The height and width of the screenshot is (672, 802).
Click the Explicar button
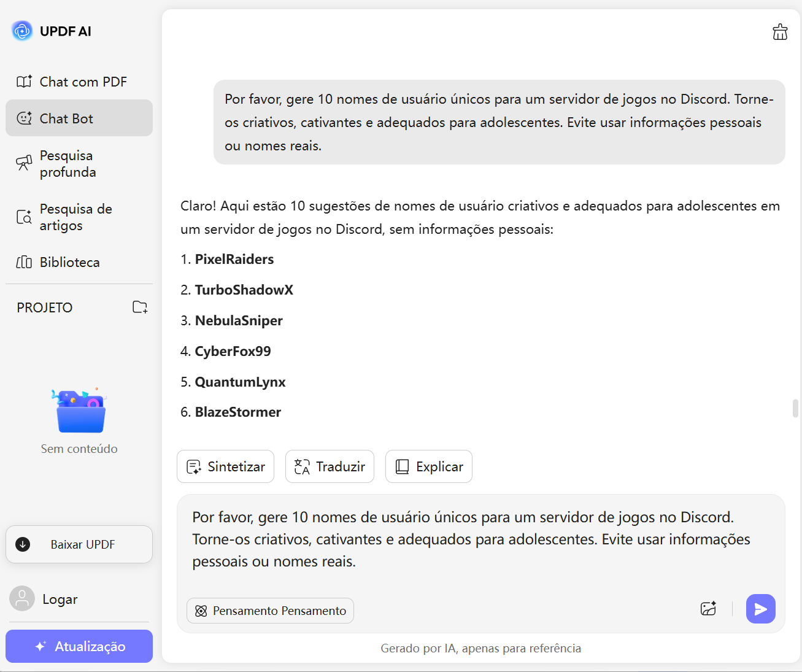pyautogui.click(x=428, y=466)
